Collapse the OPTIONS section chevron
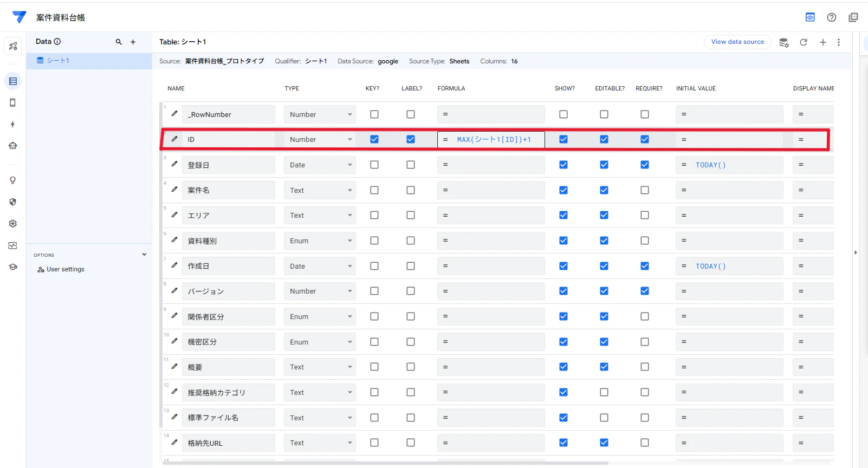The height and width of the screenshot is (468, 868). click(x=144, y=255)
